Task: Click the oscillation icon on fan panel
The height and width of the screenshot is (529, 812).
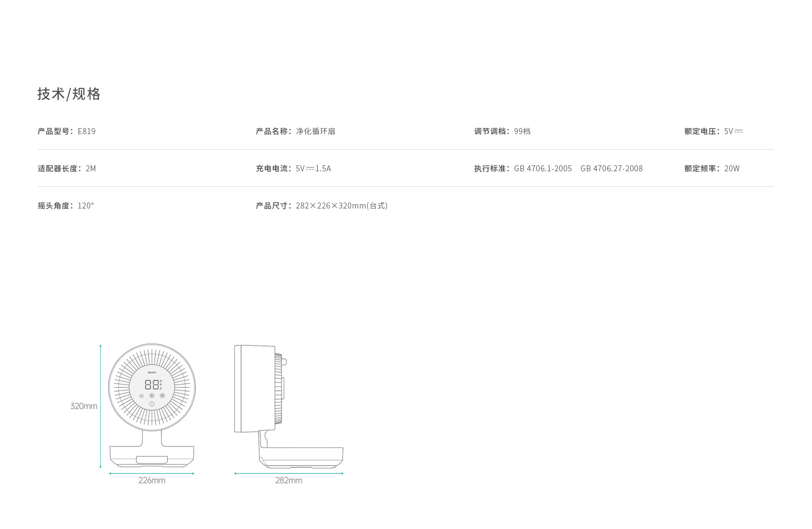Action: coord(162,396)
